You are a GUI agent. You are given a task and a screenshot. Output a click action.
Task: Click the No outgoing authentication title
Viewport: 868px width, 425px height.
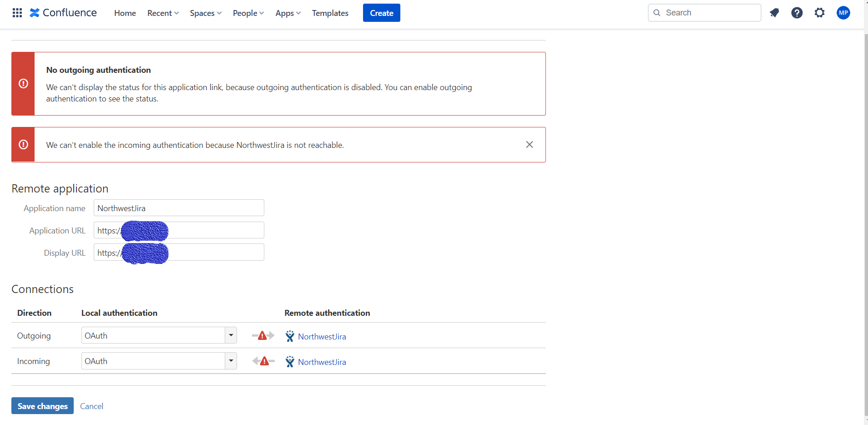point(98,70)
